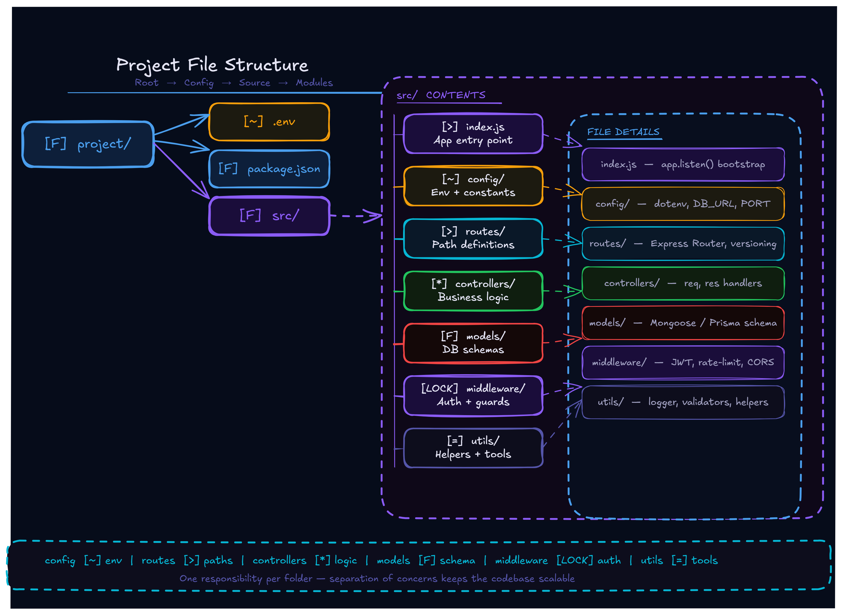Select the [F] package.json node
843x616 pixels.
tap(269, 169)
